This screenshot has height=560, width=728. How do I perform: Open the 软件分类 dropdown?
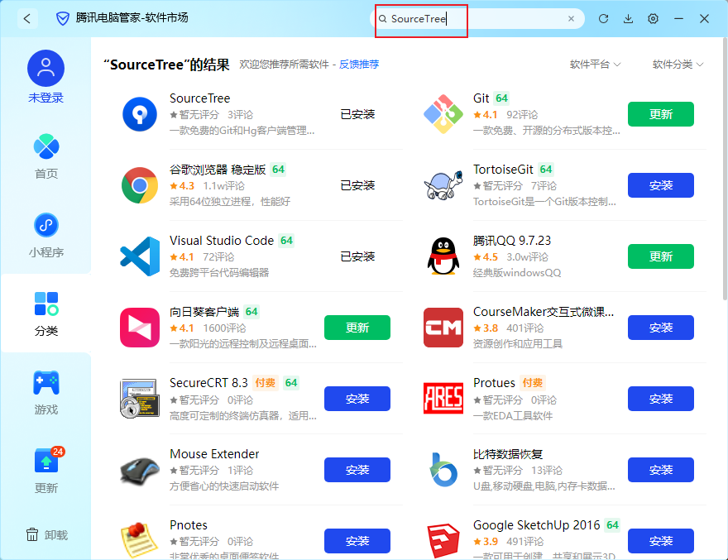pos(678,63)
